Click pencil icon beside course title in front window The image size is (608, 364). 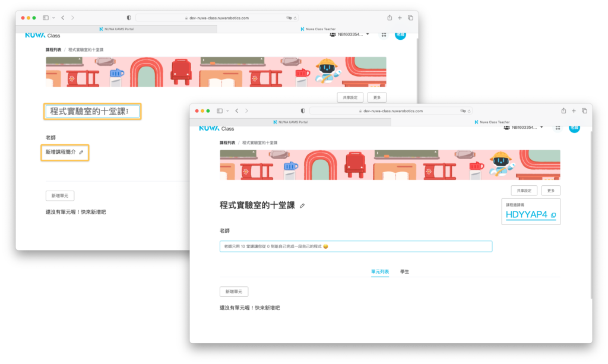(x=302, y=206)
